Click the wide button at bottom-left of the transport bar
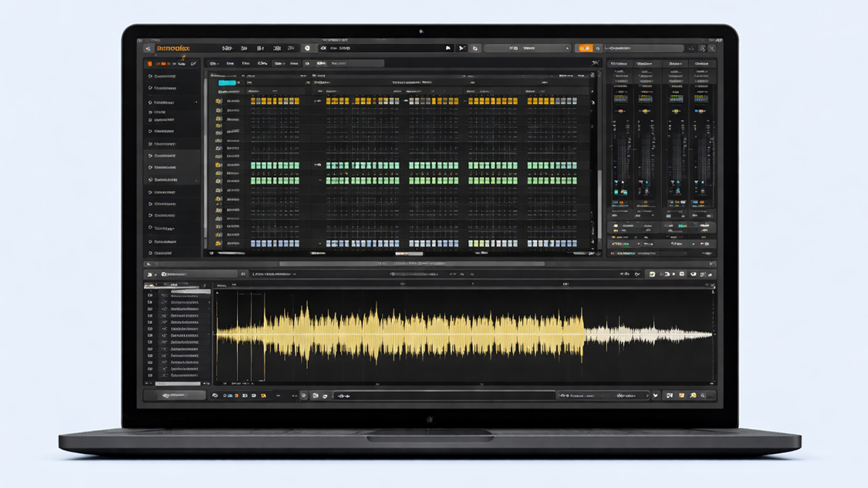 point(175,395)
